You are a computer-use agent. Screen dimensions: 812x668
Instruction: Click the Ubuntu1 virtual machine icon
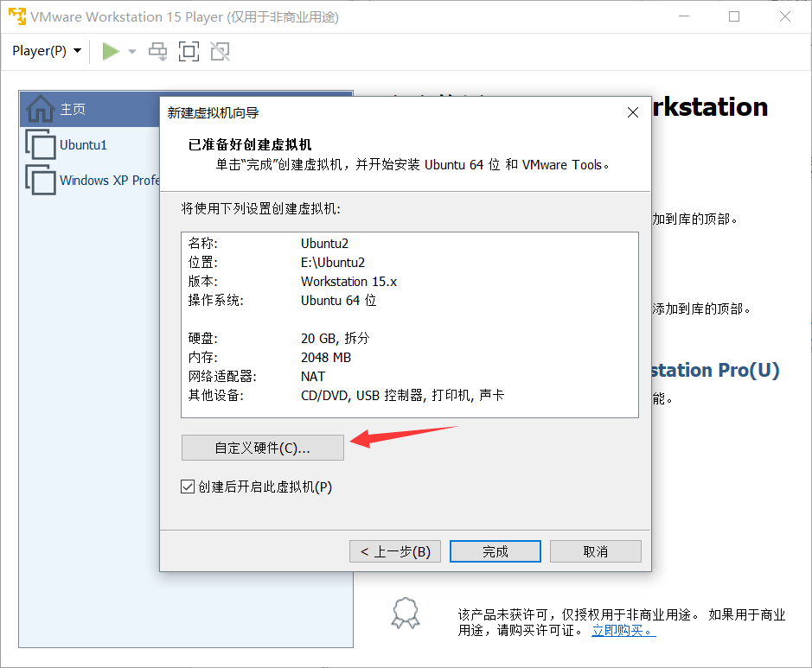[41, 144]
